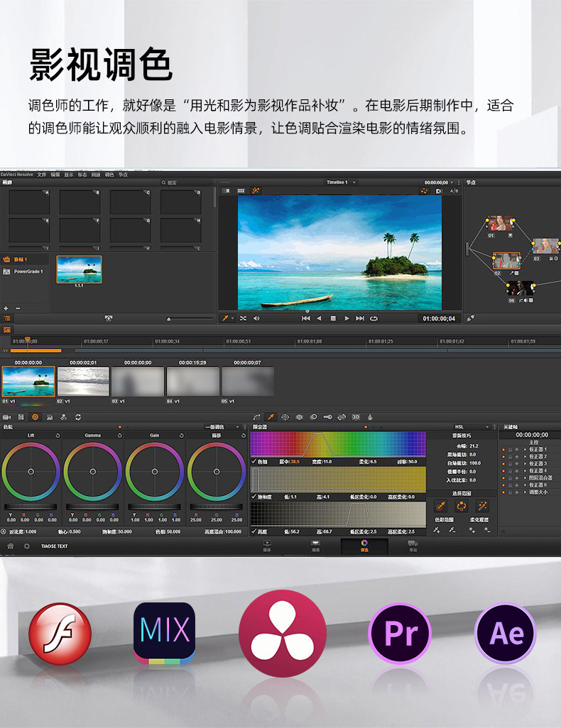
Task: Mute audio with the speaker icon
Action: pos(256,319)
